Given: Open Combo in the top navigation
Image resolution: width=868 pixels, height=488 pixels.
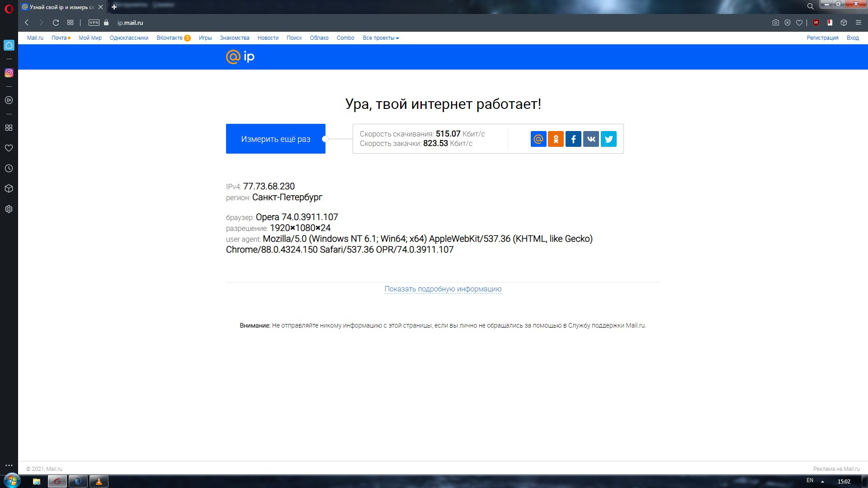Looking at the screenshot, I should click(x=345, y=38).
